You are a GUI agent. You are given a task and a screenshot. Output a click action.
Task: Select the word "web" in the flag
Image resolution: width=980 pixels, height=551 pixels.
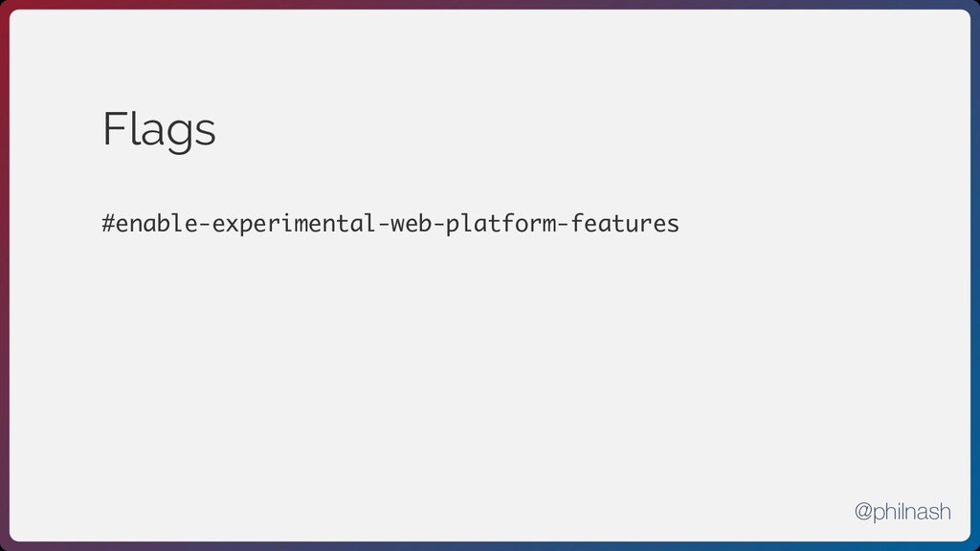(x=411, y=223)
